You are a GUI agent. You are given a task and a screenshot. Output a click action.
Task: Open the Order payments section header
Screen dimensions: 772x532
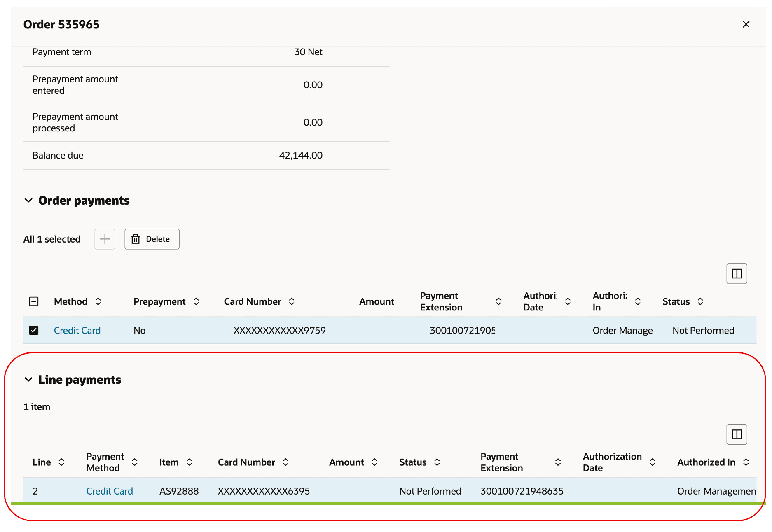tap(84, 201)
